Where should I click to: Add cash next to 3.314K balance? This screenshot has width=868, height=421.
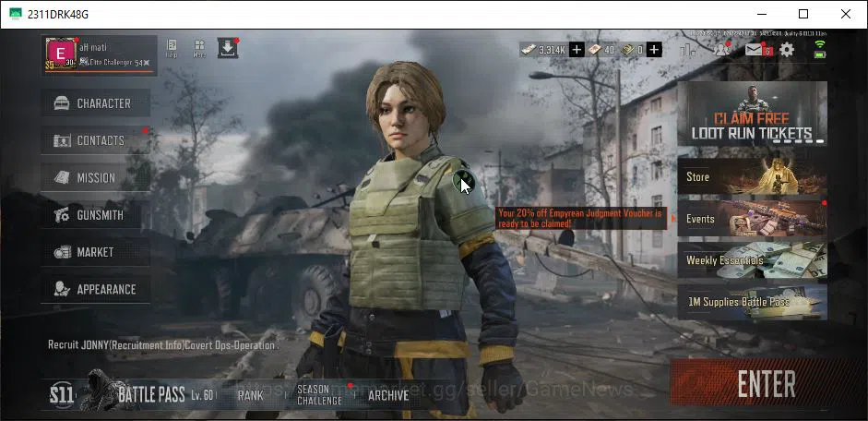coord(577,50)
